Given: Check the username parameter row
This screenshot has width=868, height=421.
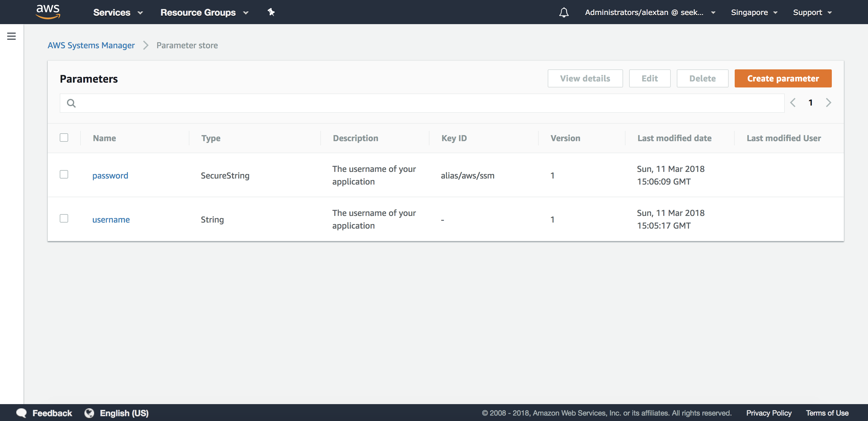Looking at the screenshot, I should [x=64, y=219].
